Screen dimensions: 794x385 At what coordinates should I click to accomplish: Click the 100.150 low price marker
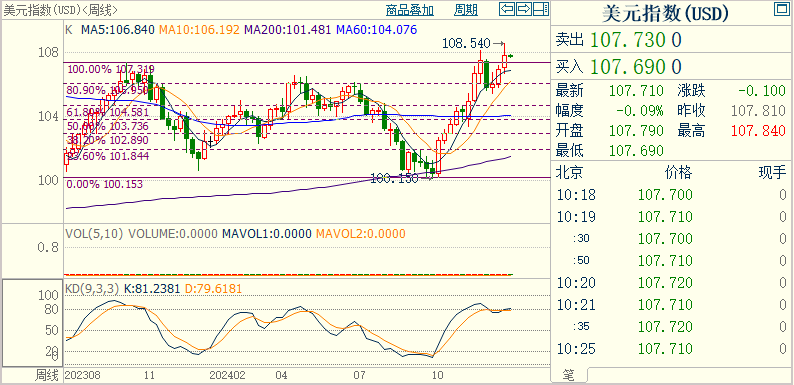click(394, 178)
